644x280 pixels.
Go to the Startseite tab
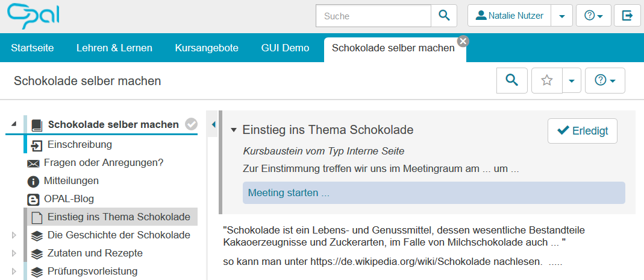coord(33,48)
